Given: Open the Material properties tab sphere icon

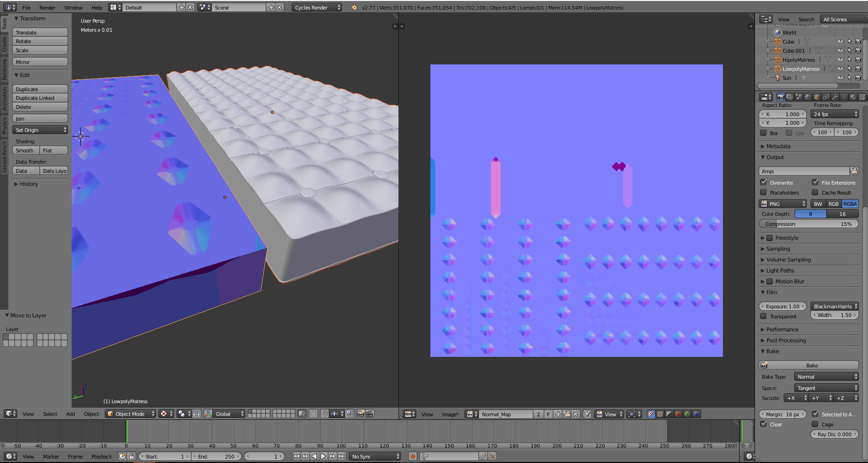Looking at the screenshot, I should [853, 97].
